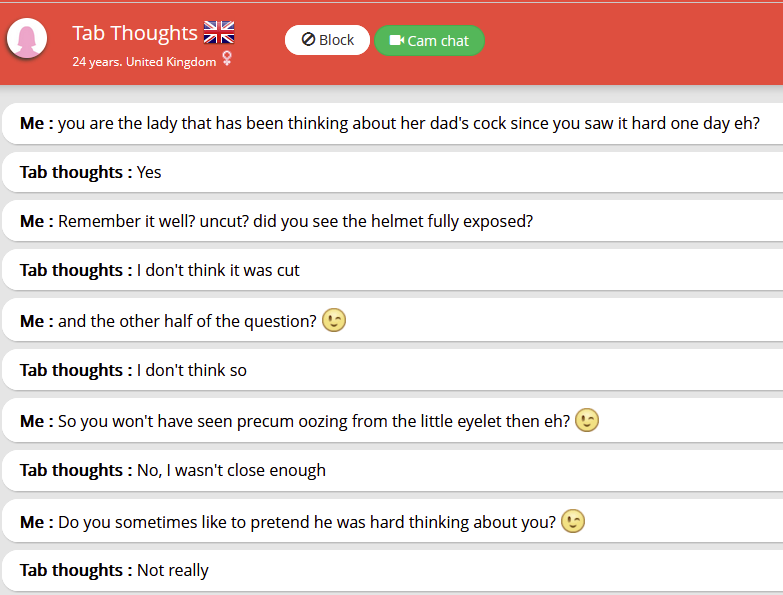The height and width of the screenshot is (595, 783).
Task: Click the video camera icon in Cam chat
Action: 396,41
